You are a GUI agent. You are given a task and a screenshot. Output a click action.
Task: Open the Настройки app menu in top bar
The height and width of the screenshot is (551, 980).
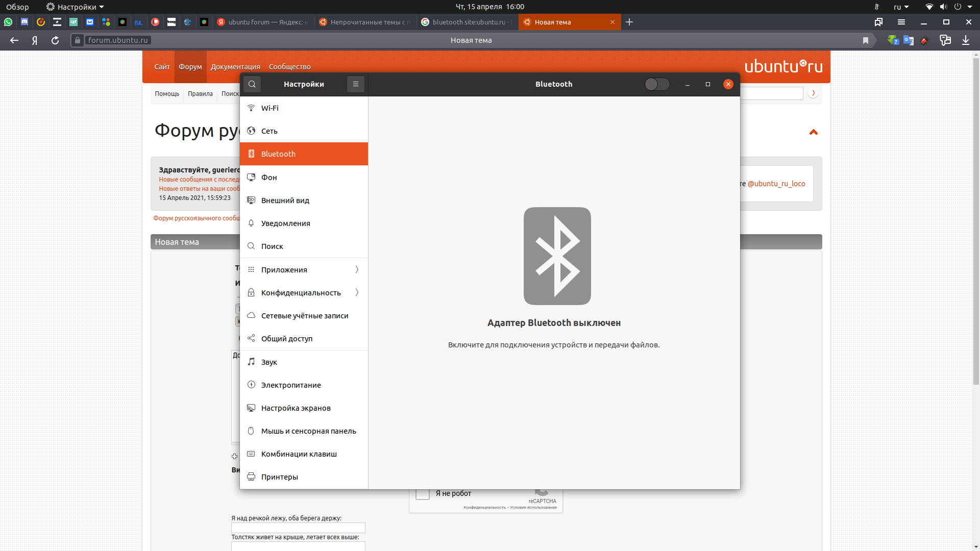coord(76,7)
